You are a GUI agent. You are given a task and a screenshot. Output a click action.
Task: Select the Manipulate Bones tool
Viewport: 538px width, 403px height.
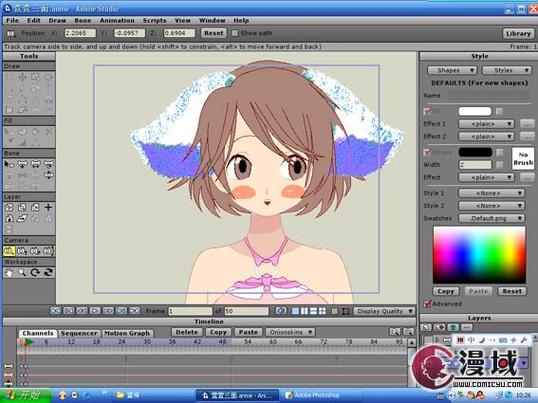pos(48,175)
